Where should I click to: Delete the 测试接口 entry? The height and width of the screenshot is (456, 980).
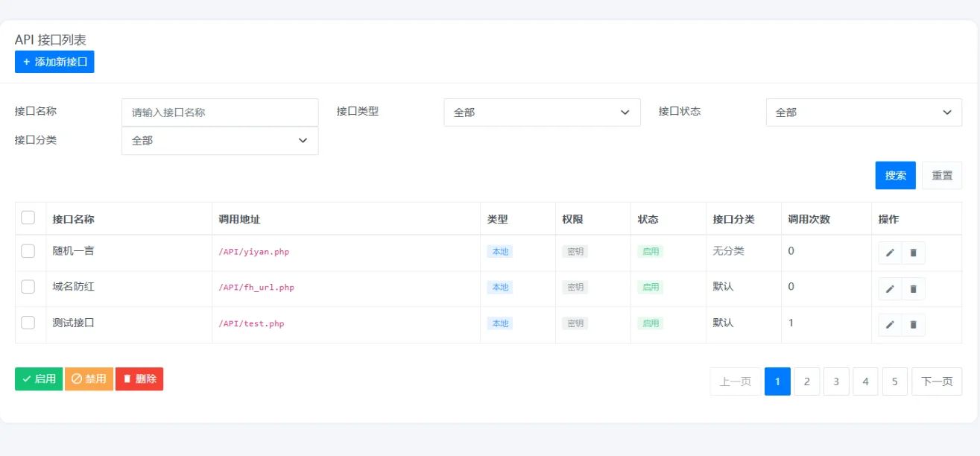click(913, 324)
